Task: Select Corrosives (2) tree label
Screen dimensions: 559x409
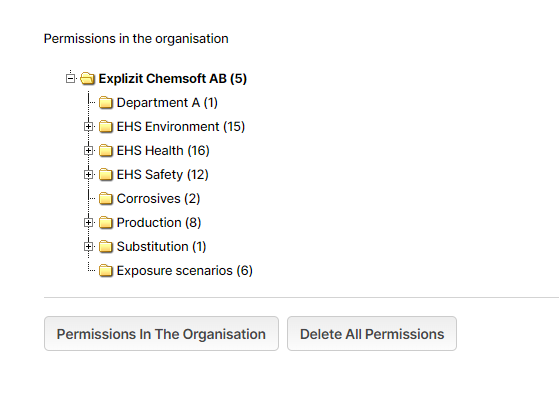Action: pyautogui.click(x=158, y=199)
